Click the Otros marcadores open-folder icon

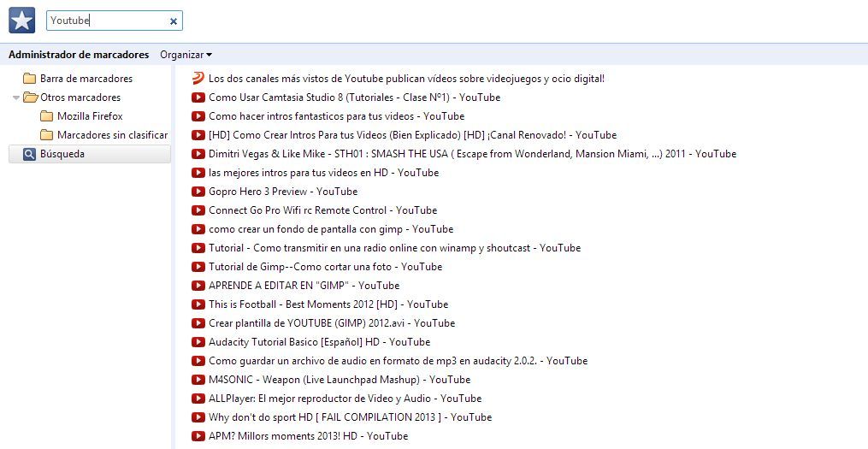tap(31, 97)
